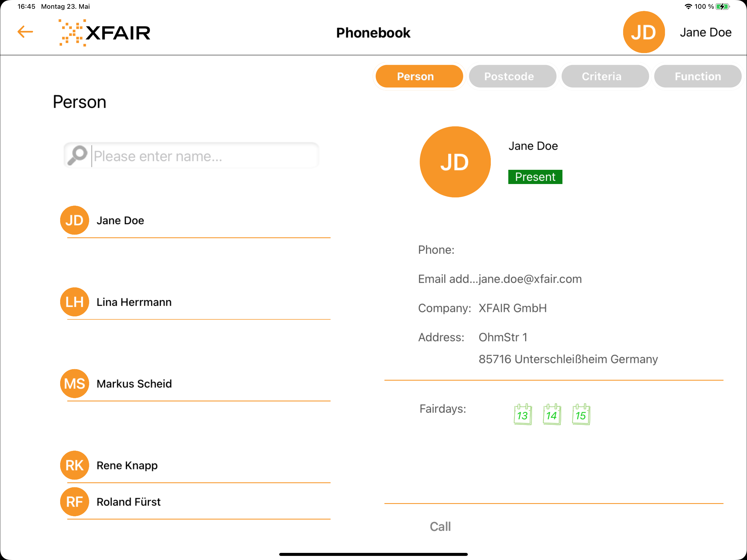Tap the large JD contact avatar
The image size is (747, 560).
455,162
